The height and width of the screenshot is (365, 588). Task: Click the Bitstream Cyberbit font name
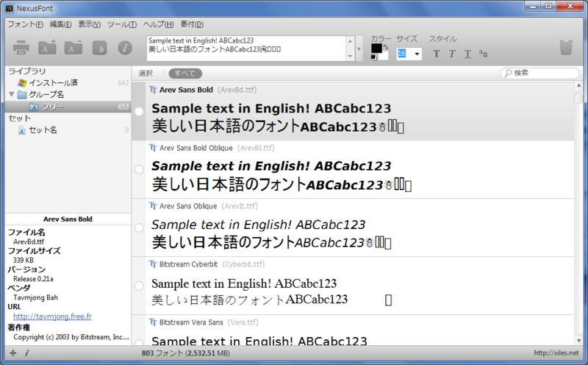click(188, 264)
